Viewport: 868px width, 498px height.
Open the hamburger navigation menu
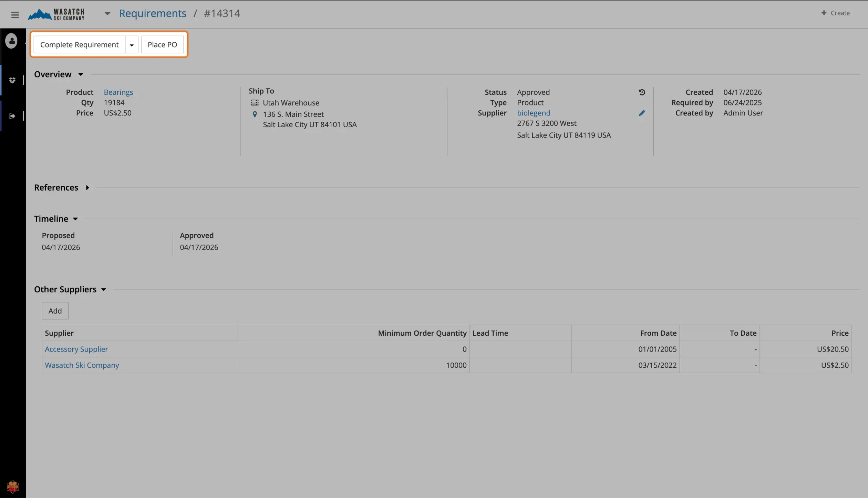(15, 14)
